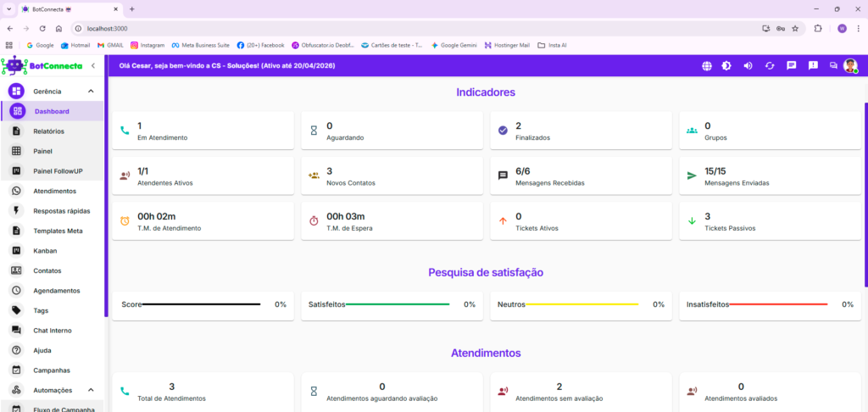Viewport: 868px width, 412px height.
Task: Open the user profile avatar
Action: tap(849, 66)
